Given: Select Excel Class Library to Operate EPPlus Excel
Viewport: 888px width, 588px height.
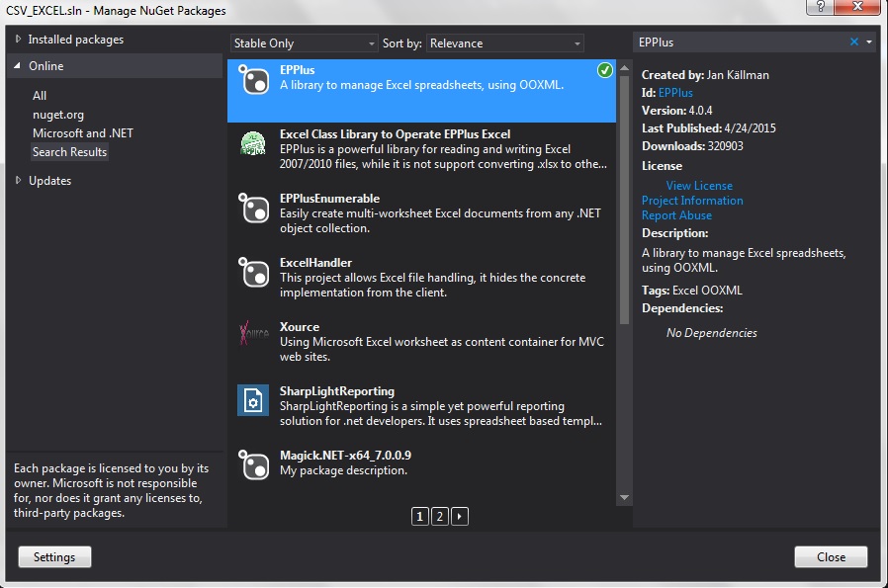Looking at the screenshot, I should (x=395, y=134).
